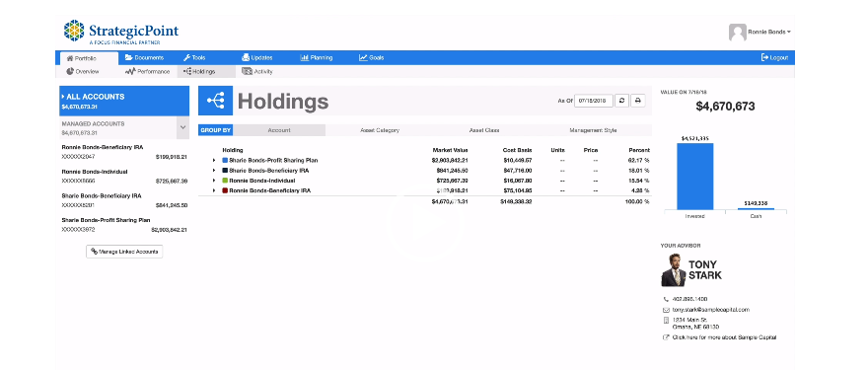
Task: Click the $4,670,673 total value
Action: click(725, 107)
